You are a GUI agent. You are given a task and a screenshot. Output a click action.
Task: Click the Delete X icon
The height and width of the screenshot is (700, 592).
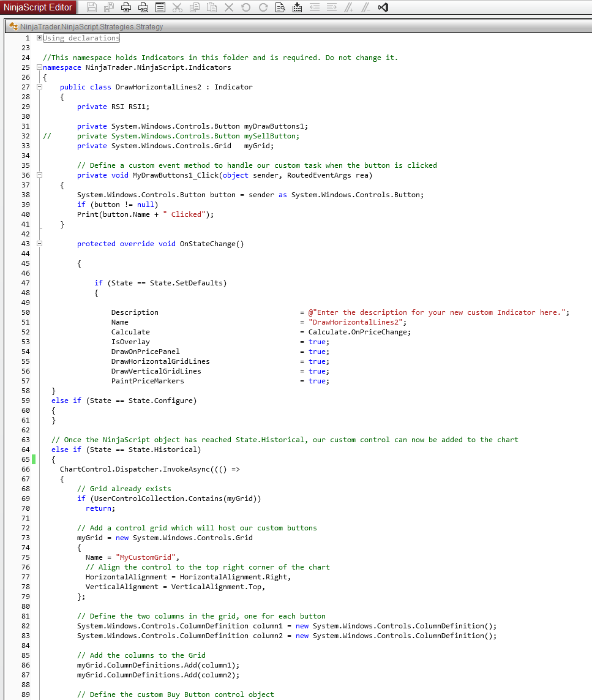[x=229, y=7]
